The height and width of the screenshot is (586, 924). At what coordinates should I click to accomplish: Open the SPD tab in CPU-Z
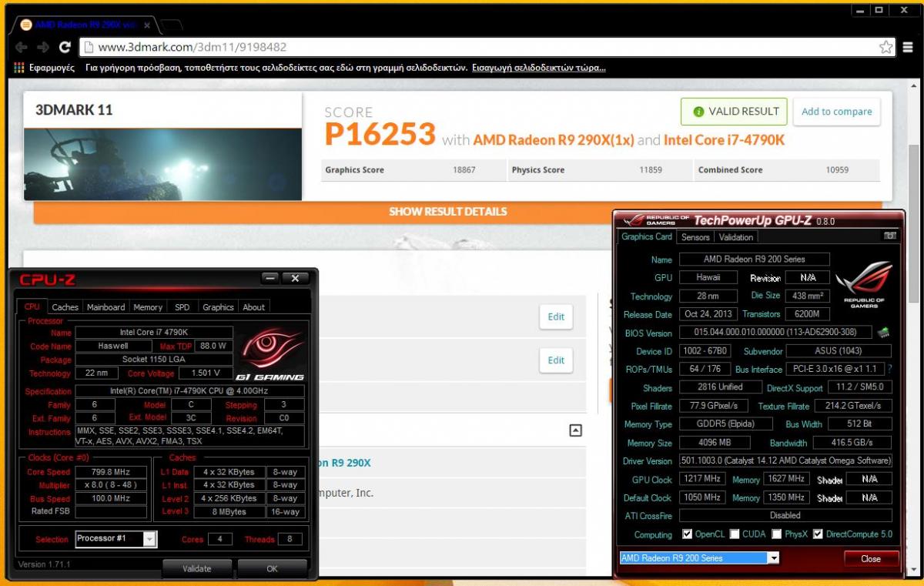(x=182, y=307)
